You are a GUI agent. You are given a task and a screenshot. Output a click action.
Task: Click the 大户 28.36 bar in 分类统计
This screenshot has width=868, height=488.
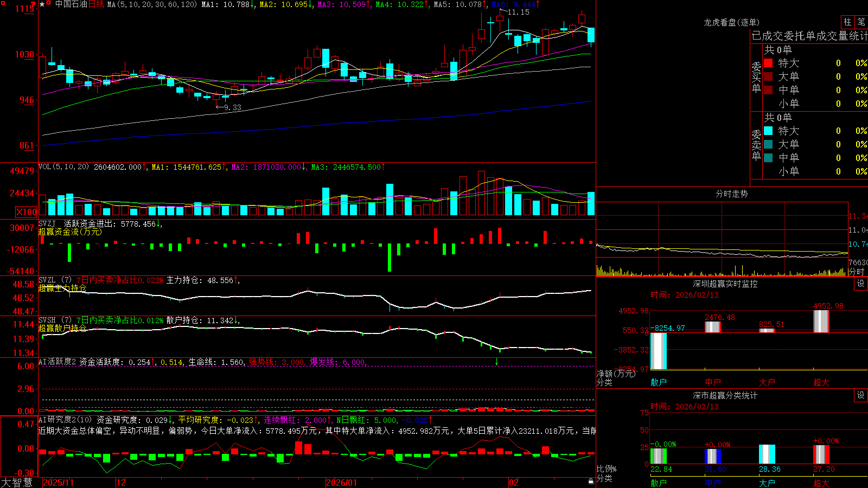[x=767, y=454]
